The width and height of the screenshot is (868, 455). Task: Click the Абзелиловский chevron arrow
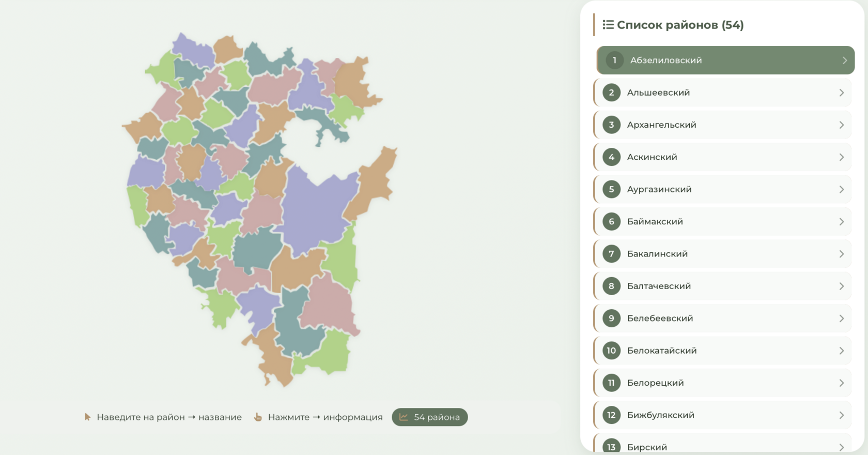click(x=844, y=60)
